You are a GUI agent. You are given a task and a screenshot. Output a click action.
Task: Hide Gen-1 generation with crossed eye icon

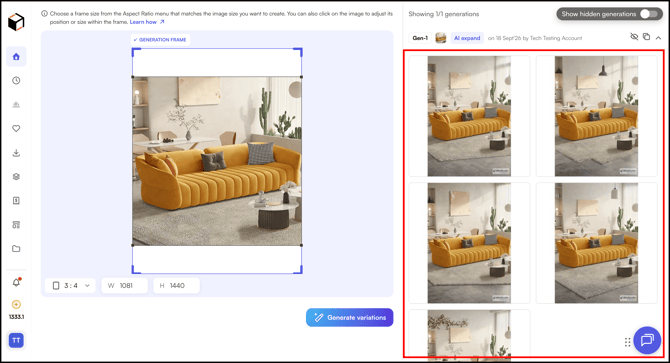tap(634, 37)
